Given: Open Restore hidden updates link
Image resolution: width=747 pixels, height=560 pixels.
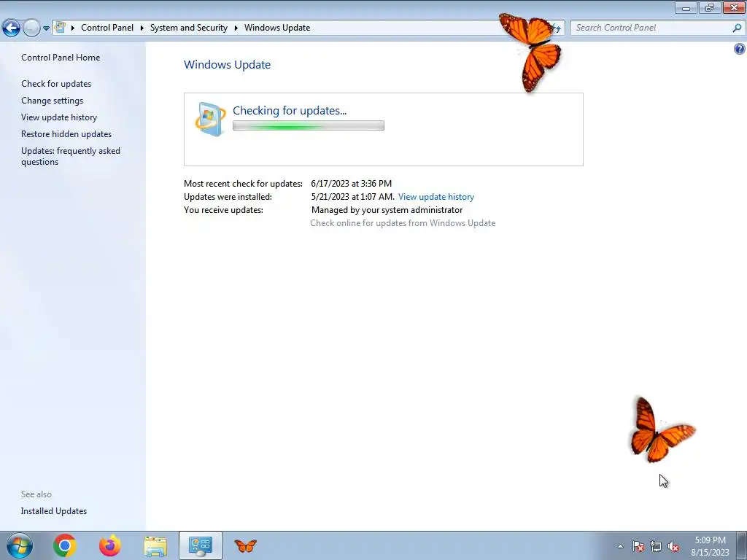Looking at the screenshot, I should [x=66, y=134].
